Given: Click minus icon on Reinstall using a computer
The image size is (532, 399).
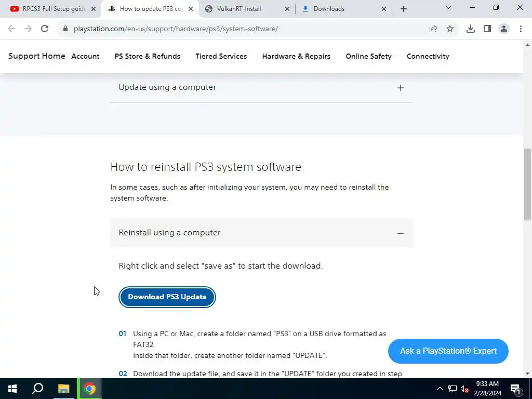Looking at the screenshot, I should coord(401,233).
